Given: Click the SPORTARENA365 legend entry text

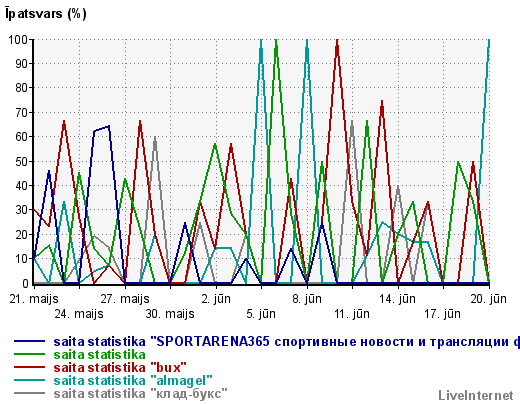Looking at the screenshot, I should tap(287, 342).
